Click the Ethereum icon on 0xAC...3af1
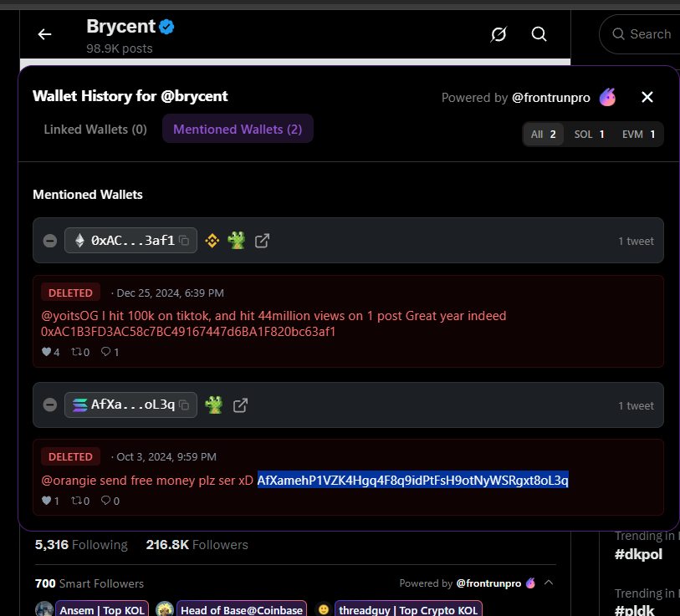 [x=79, y=240]
